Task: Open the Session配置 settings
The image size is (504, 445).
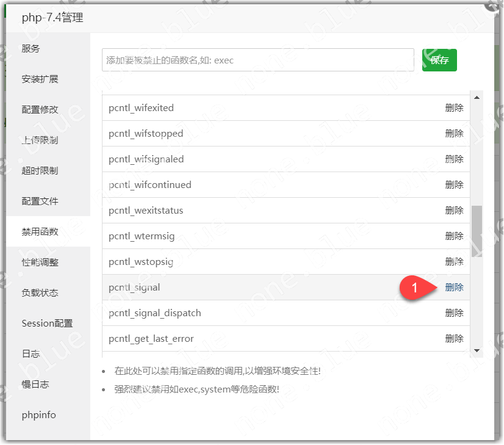Action: point(46,323)
